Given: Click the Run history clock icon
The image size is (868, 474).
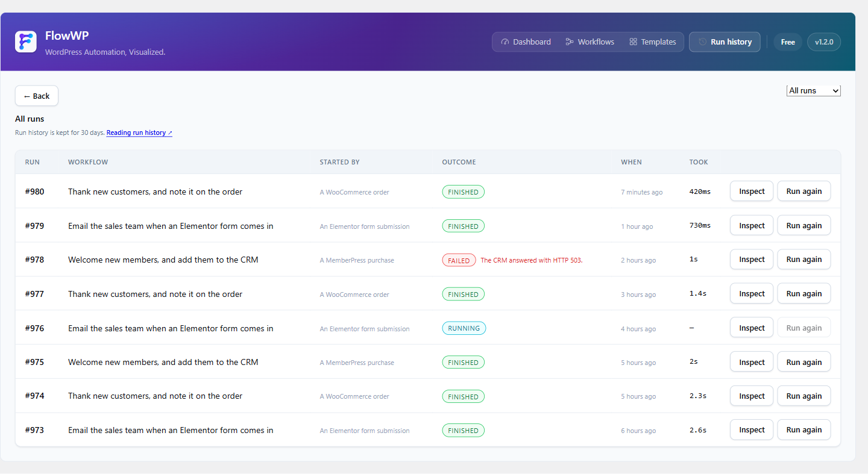Looking at the screenshot, I should 702,42.
